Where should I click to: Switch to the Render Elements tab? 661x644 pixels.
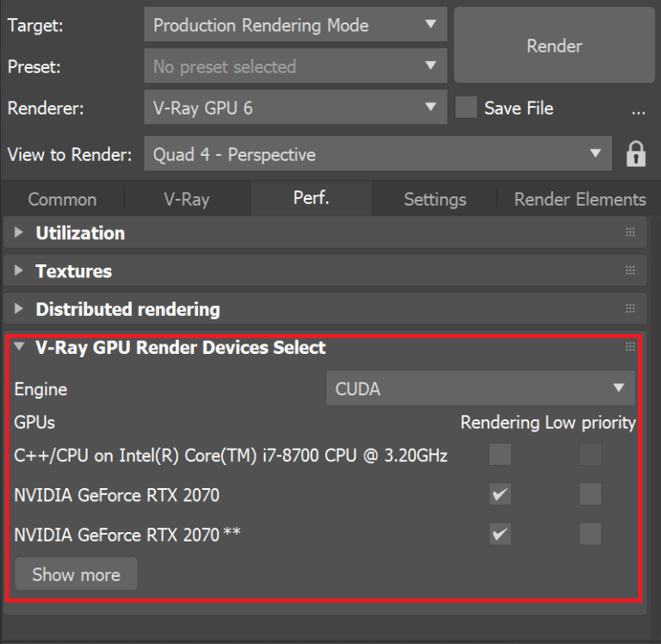point(579,199)
